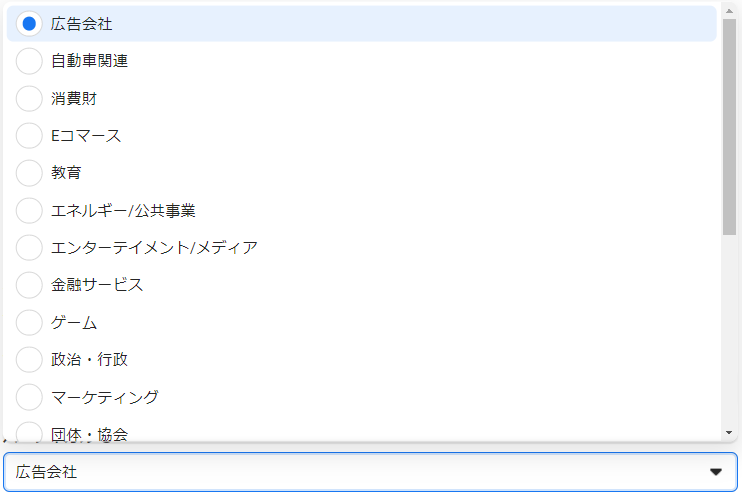Screen dimensions: 742x498
Task: Choose the 自動車関連 radio option
Action: click(30, 61)
